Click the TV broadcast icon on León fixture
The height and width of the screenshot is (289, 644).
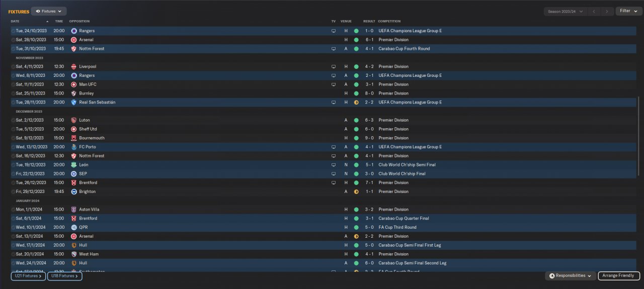[x=333, y=165]
